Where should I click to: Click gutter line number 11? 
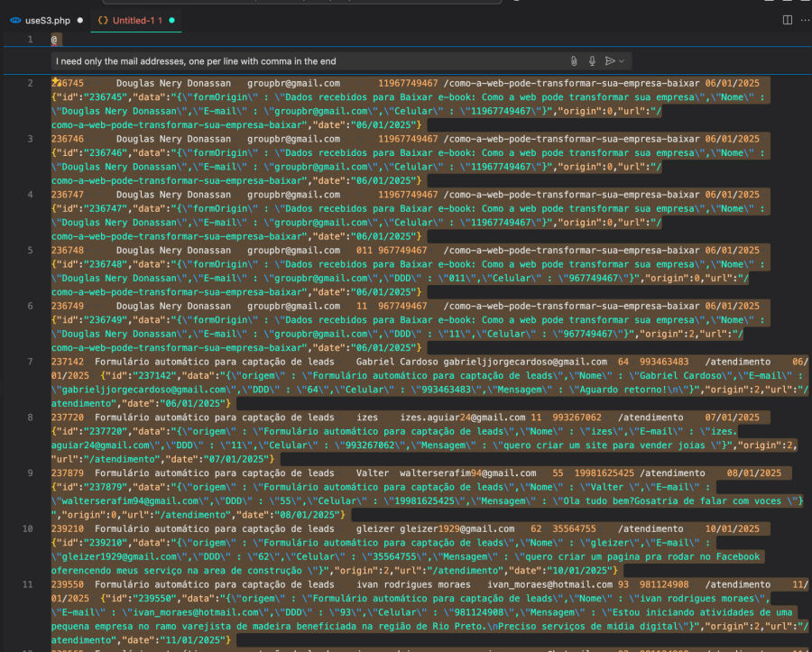27,584
